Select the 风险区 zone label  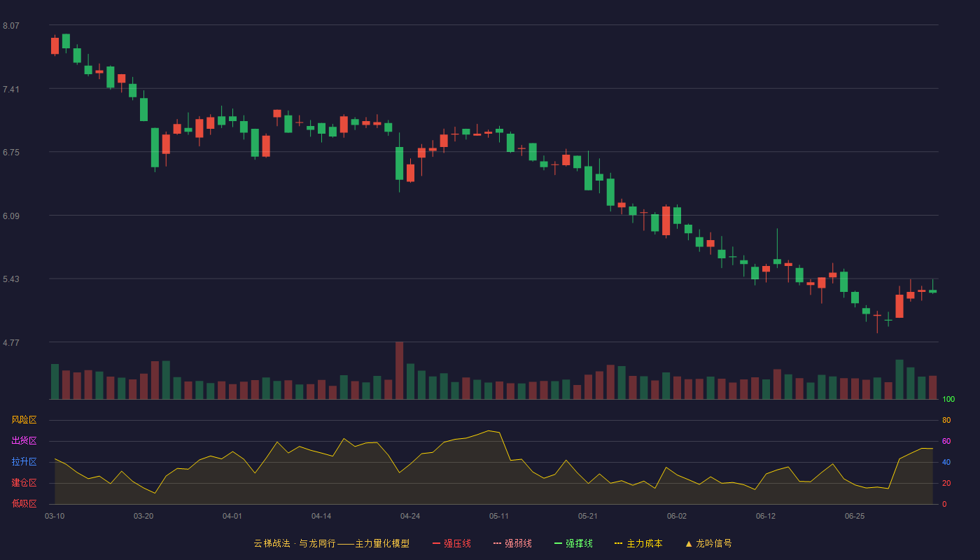pyautogui.click(x=24, y=420)
